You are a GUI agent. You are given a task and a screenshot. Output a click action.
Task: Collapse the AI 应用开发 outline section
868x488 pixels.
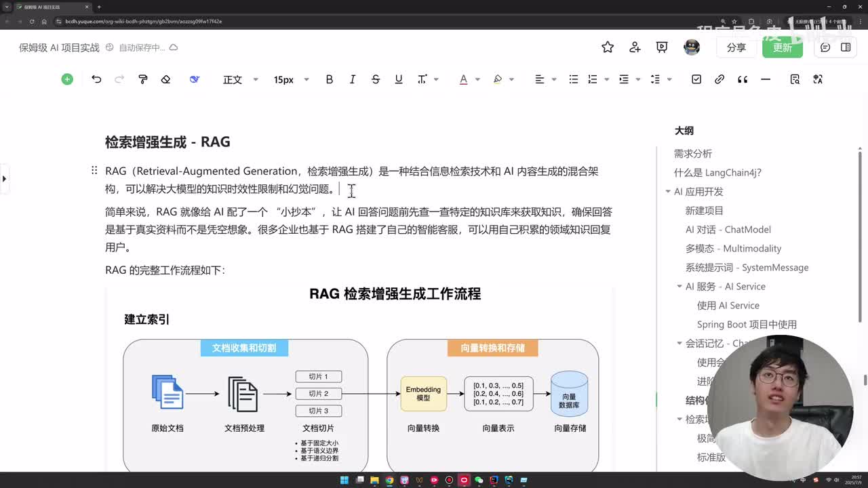tap(668, 192)
